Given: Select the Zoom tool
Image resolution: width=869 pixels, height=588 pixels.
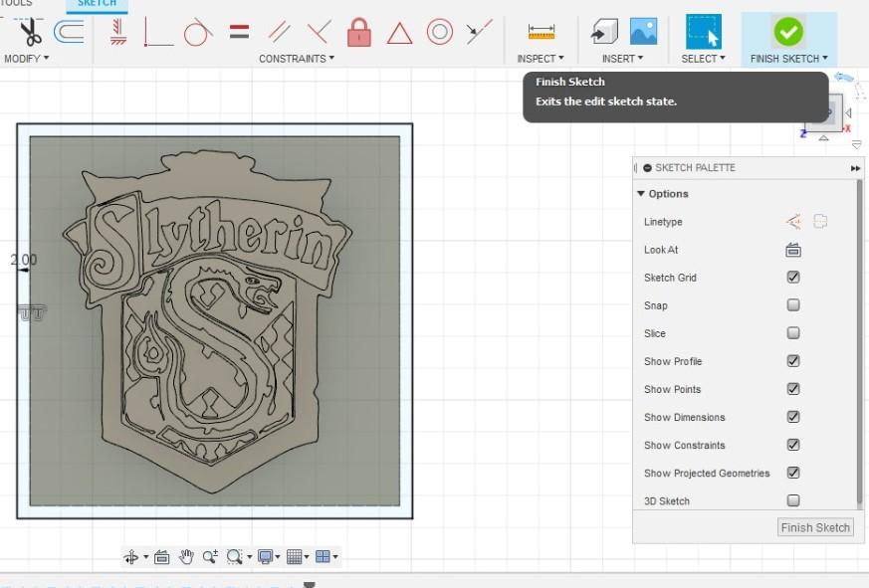Looking at the screenshot, I should 210,556.
